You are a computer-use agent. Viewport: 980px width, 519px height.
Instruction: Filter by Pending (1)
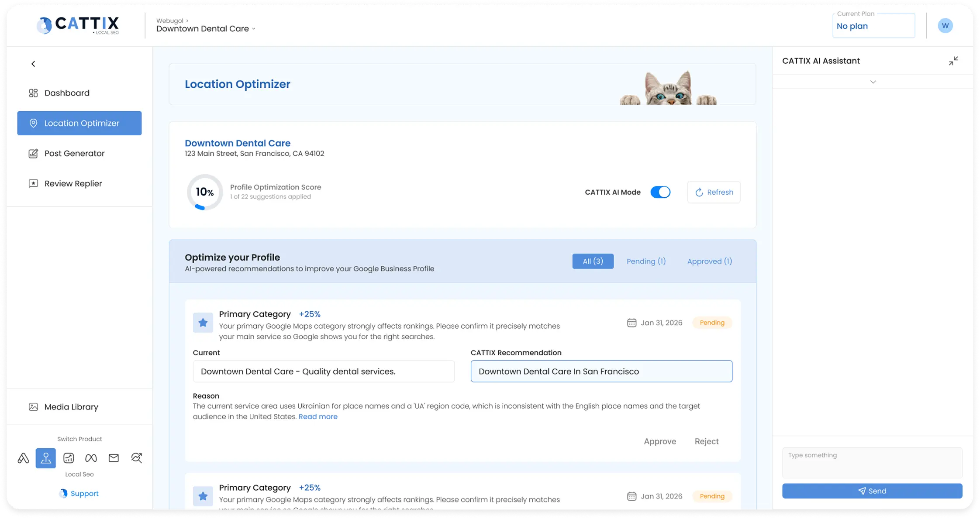[x=646, y=261]
